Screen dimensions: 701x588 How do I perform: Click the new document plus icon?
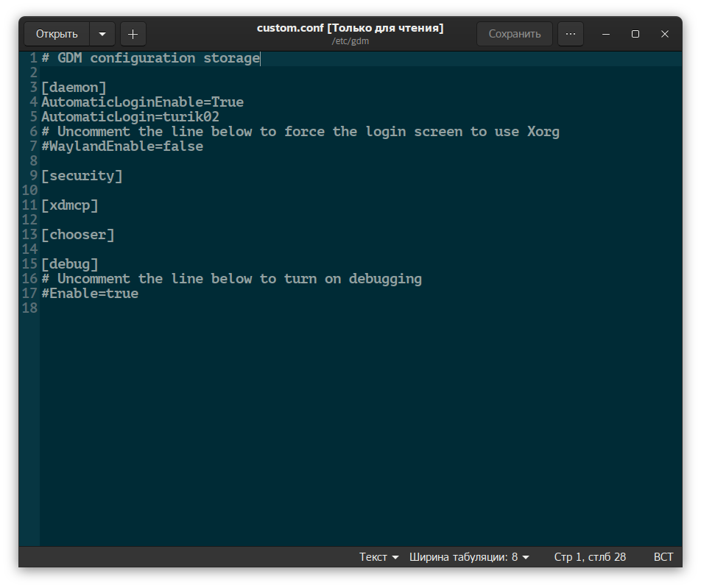click(x=133, y=34)
